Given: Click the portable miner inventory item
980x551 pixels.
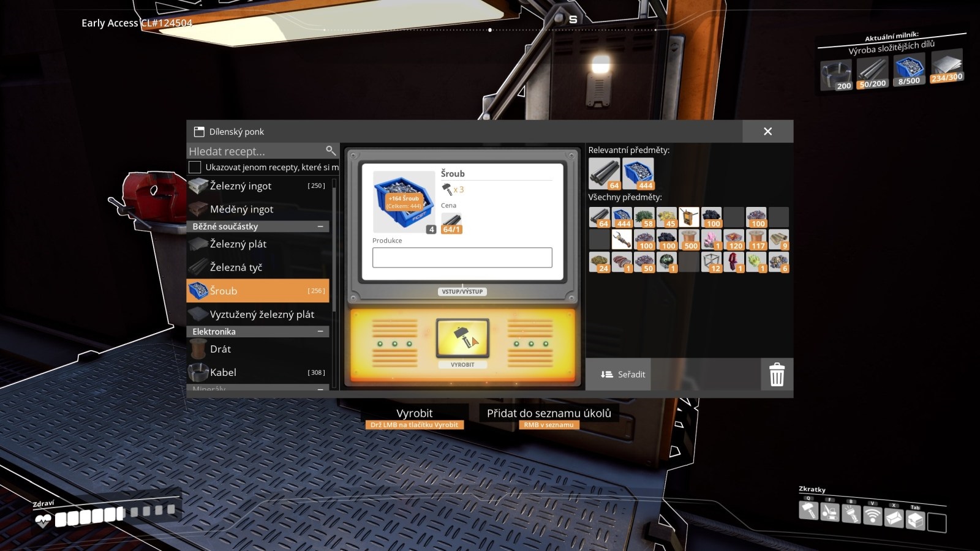Looking at the screenshot, I should (689, 217).
